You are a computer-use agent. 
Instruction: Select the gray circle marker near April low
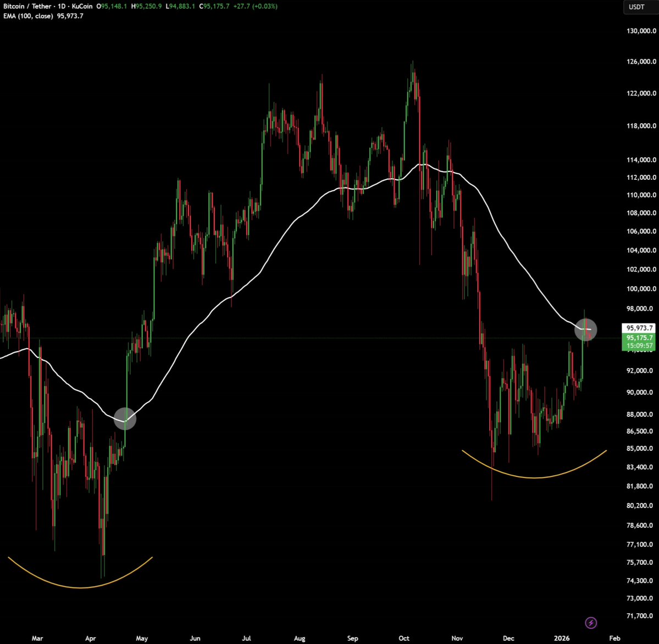pyautogui.click(x=125, y=419)
